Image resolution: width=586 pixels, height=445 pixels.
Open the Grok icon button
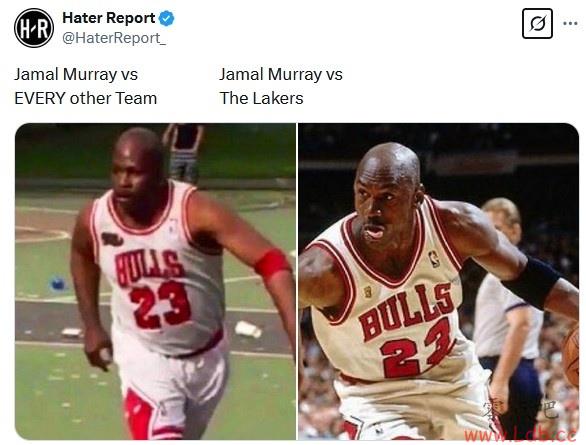click(x=537, y=24)
